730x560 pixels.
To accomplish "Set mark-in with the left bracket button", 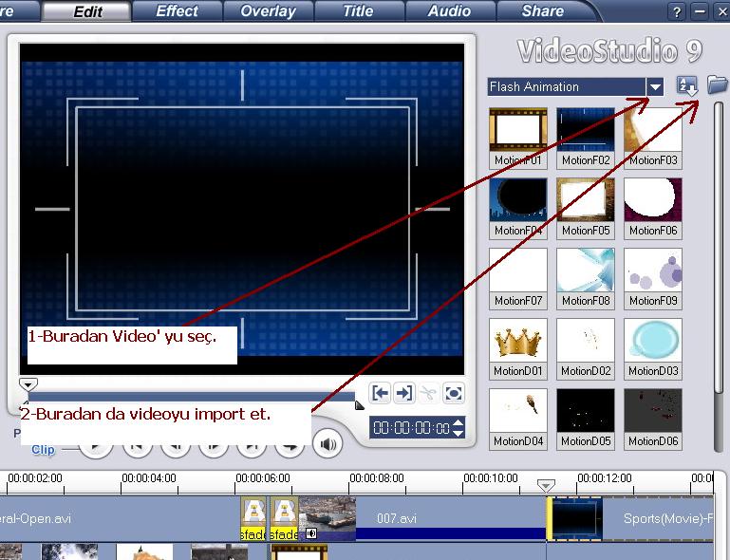I will (x=380, y=393).
